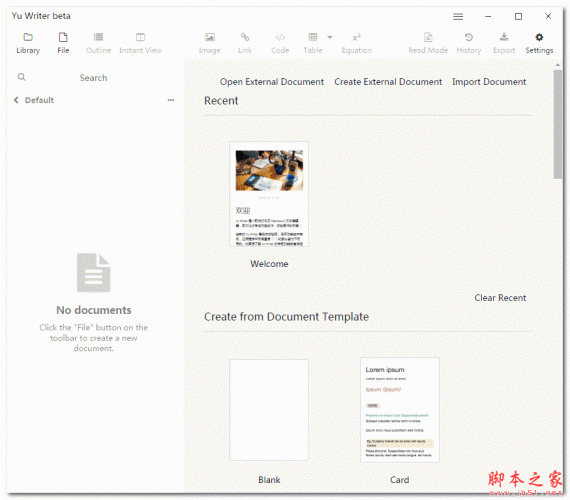Screen dimensions: 570x500
Task: Export the document
Action: 504,43
